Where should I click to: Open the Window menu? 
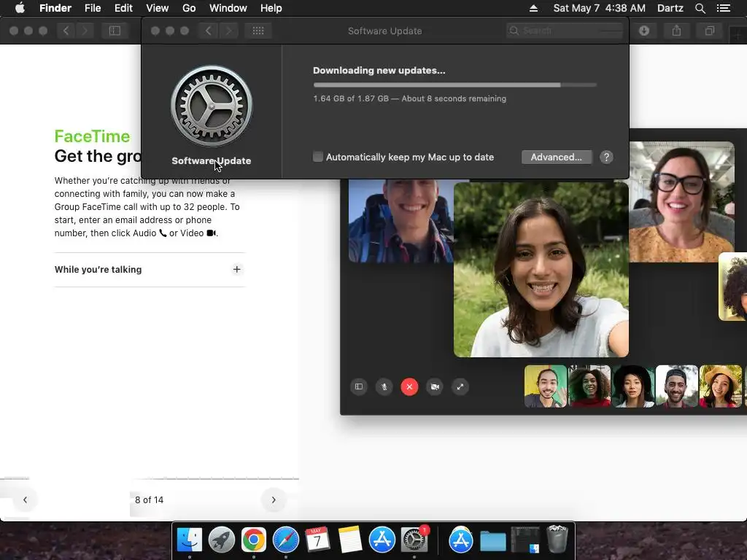228,8
